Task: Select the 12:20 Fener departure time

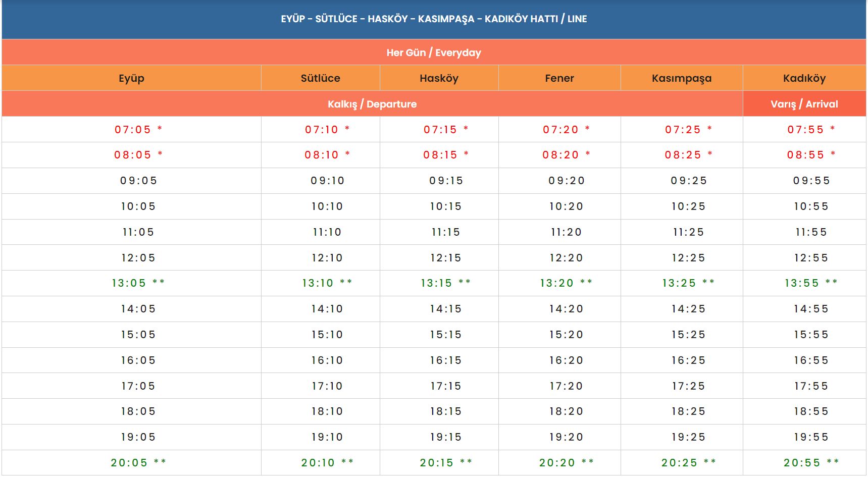Action: [566, 258]
